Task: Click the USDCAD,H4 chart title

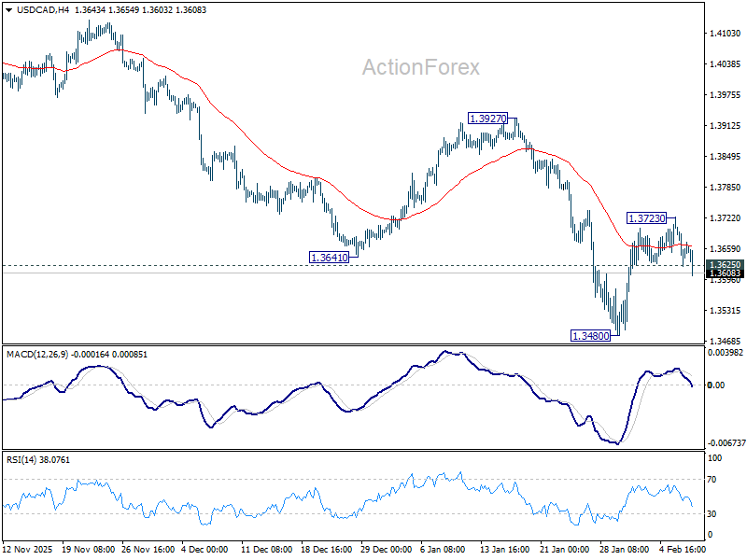Action: click(34, 8)
